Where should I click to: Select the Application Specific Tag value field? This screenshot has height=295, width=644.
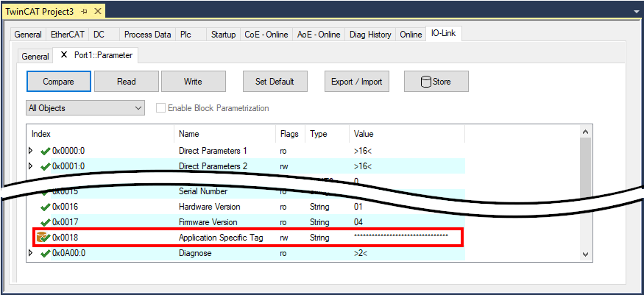(x=401, y=238)
